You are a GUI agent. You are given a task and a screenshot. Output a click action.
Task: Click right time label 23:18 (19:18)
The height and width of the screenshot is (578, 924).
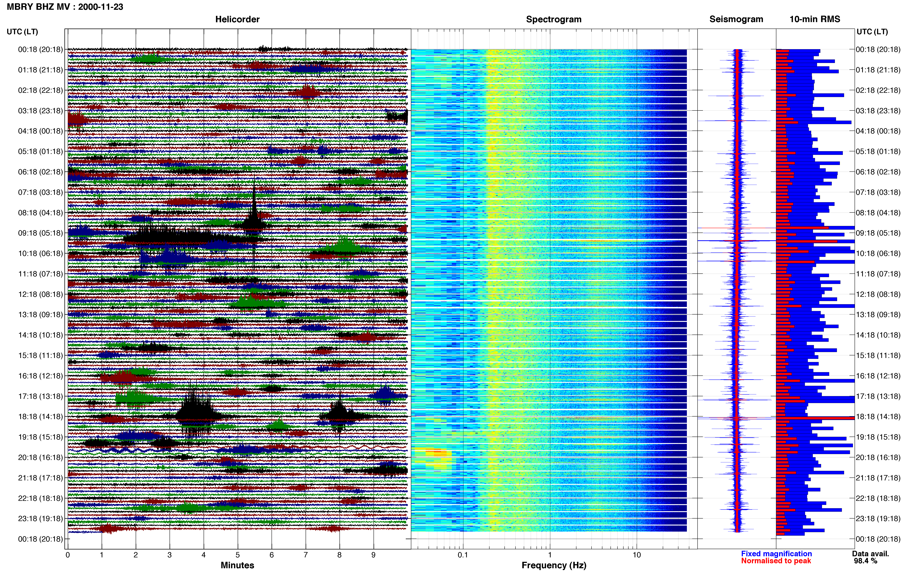coord(878,518)
